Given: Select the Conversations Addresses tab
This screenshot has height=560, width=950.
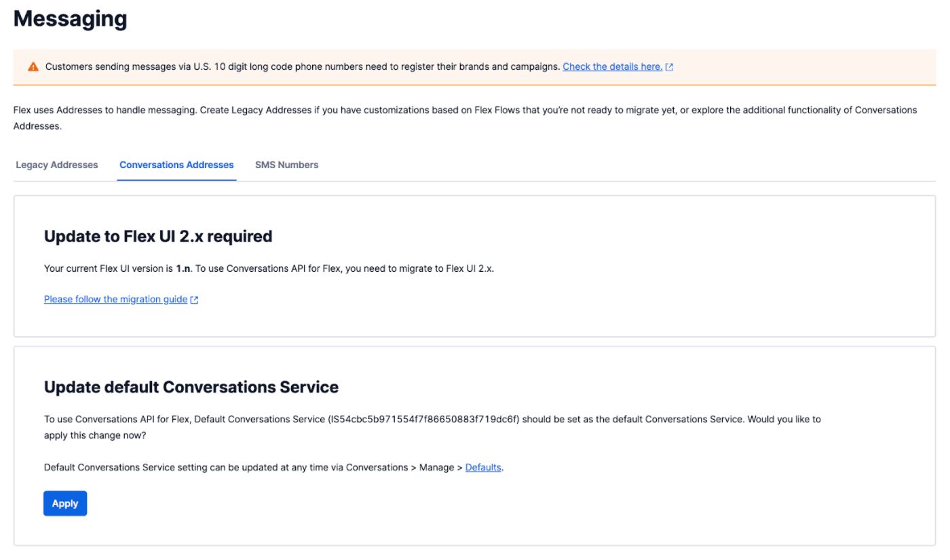Looking at the screenshot, I should (x=176, y=165).
